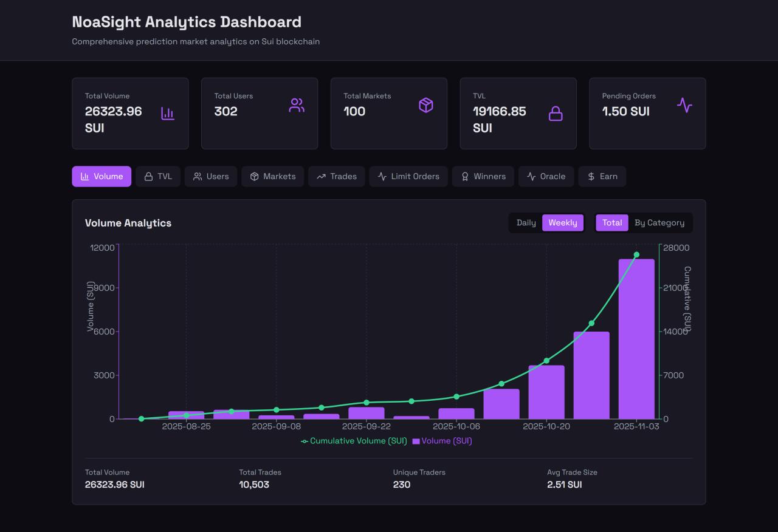
Task: Click the bar chart icon on Total Volume card
Action: [x=167, y=114]
